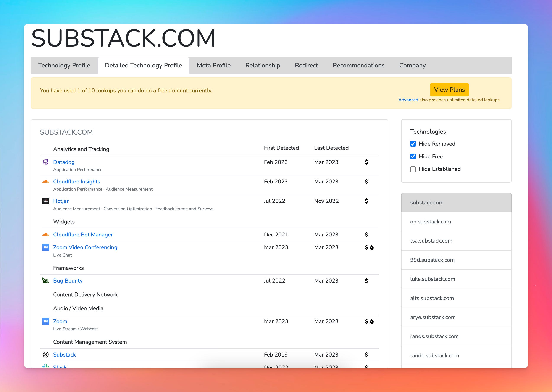Click the Analytics and Tracking section heading
The height and width of the screenshot is (392, 552).
pos(81,149)
